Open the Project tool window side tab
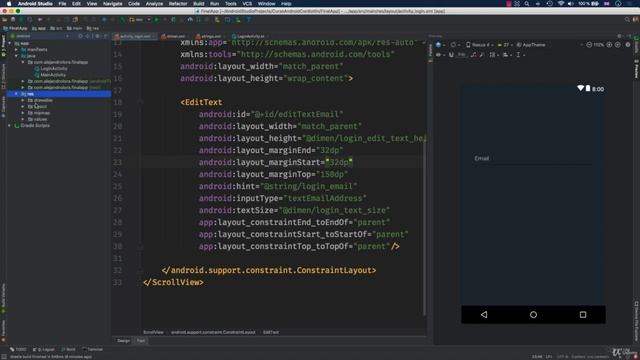Viewport: 640px width, 360px height. (x=3, y=46)
